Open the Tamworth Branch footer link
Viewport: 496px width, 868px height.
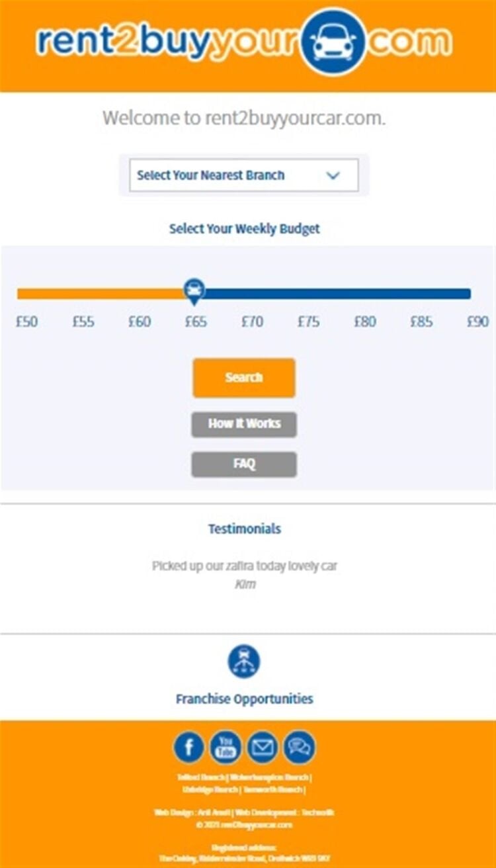(x=272, y=790)
